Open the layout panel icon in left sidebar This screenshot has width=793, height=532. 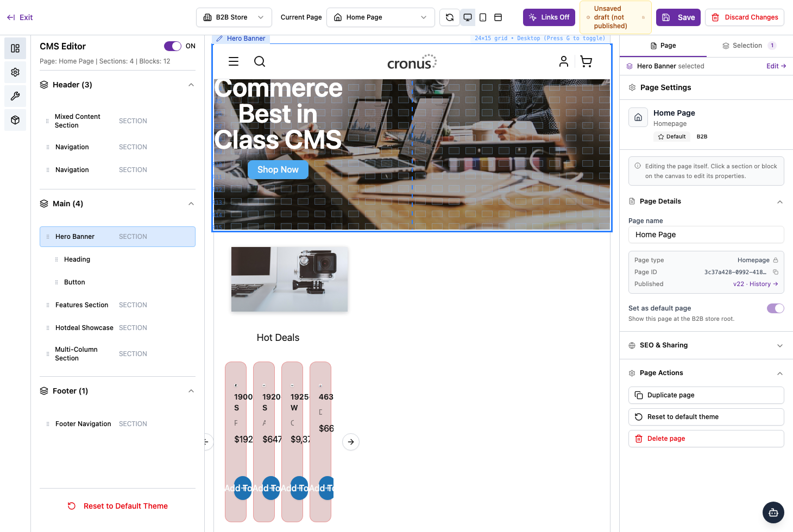pyautogui.click(x=15, y=48)
